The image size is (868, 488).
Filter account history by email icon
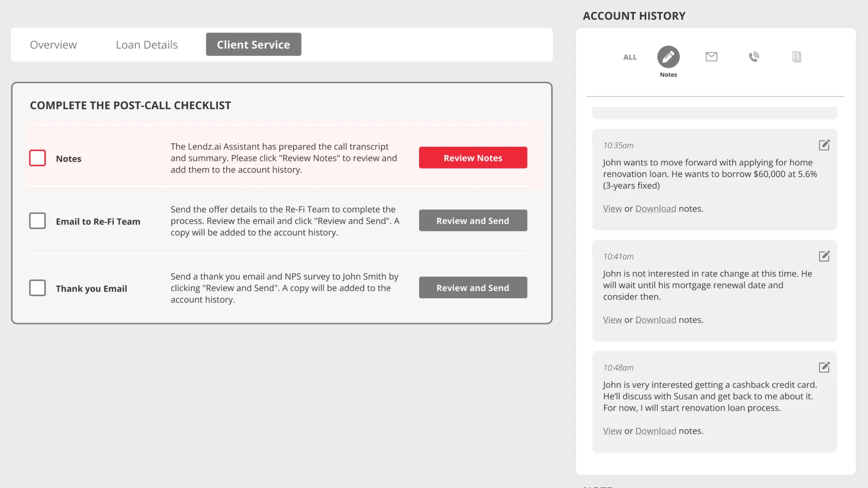(711, 57)
